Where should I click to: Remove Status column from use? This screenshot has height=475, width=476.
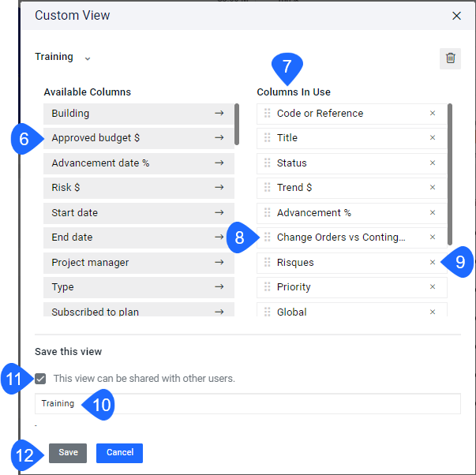pos(433,163)
